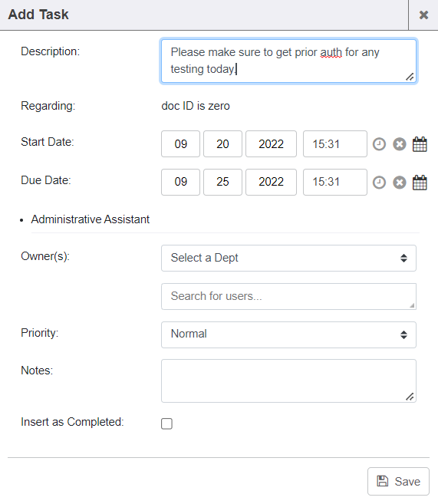Check the Insert as Completed checkbox

click(x=166, y=423)
